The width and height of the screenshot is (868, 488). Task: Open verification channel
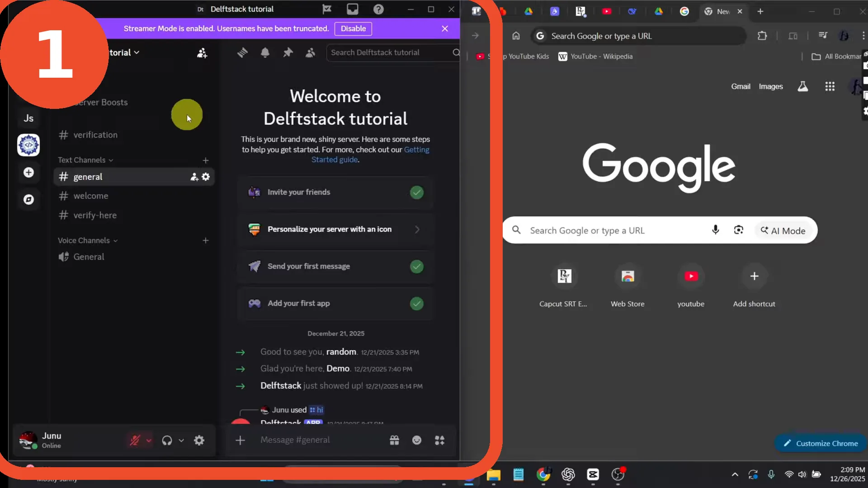pyautogui.click(x=134, y=135)
